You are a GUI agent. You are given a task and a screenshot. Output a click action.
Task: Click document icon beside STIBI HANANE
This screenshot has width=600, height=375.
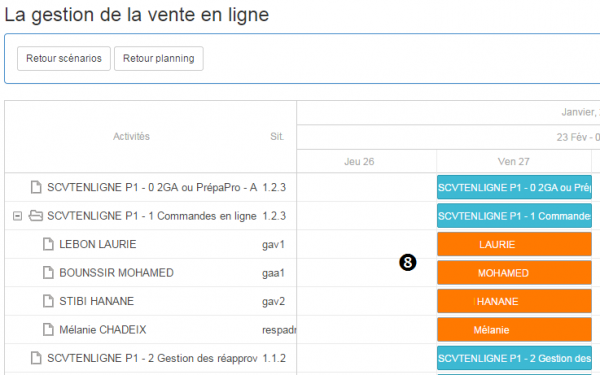click(48, 301)
